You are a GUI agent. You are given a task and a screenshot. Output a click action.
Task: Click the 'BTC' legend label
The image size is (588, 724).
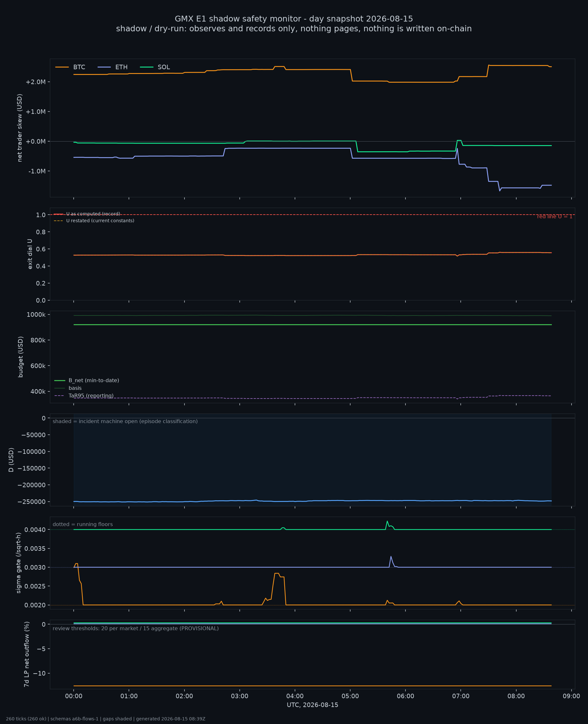tap(79, 67)
